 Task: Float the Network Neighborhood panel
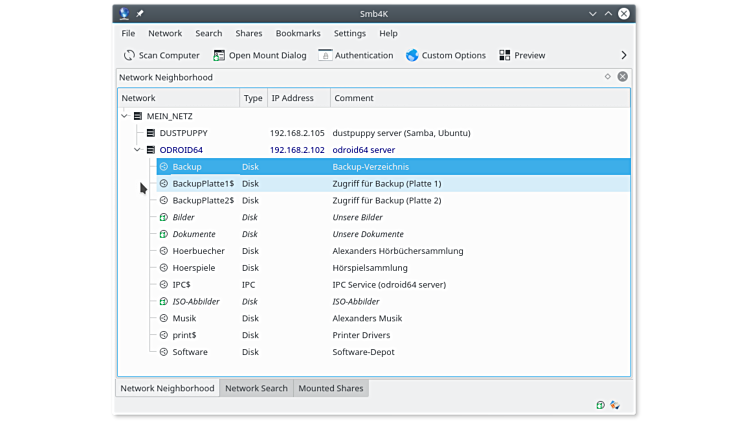(607, 76)
